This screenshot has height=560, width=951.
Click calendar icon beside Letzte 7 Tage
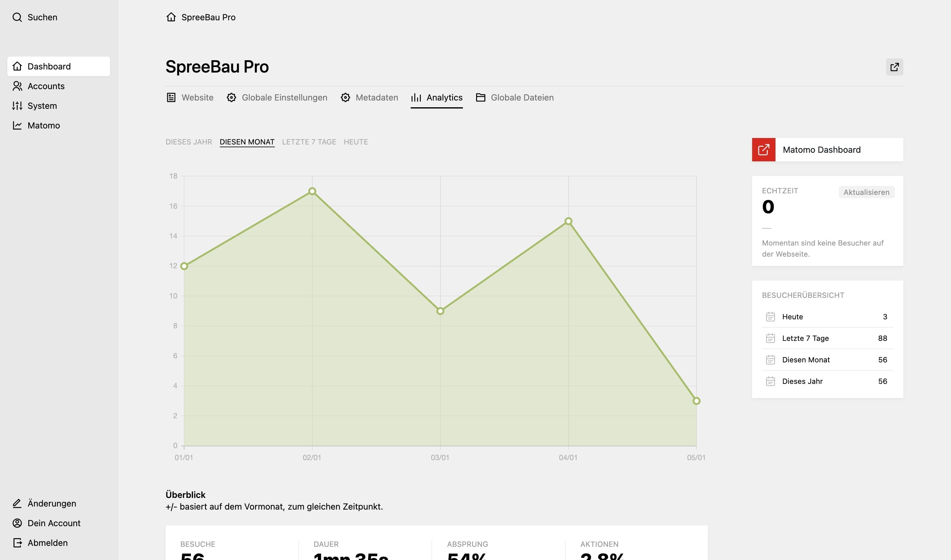[770, 338]
